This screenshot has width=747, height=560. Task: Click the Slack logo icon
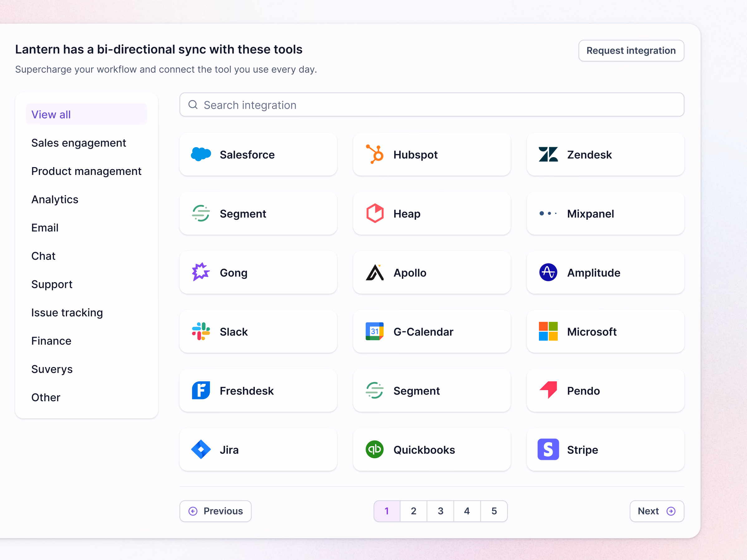click(x=201, y=331)
